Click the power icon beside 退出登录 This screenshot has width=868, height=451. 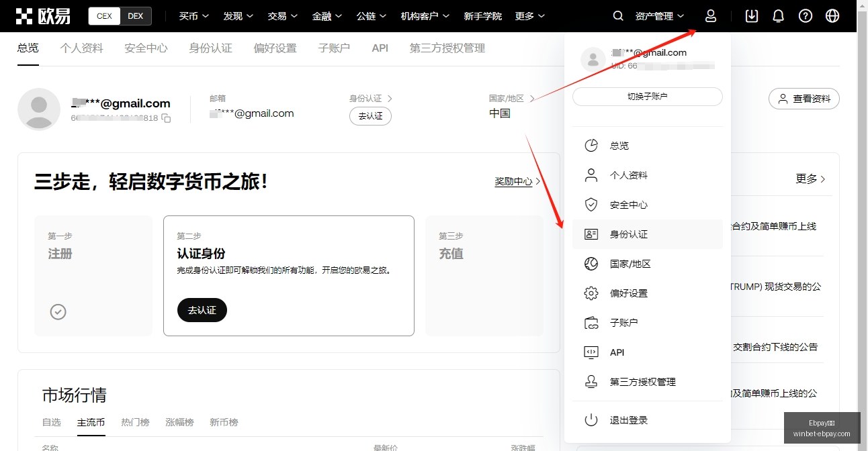[591, 420]
